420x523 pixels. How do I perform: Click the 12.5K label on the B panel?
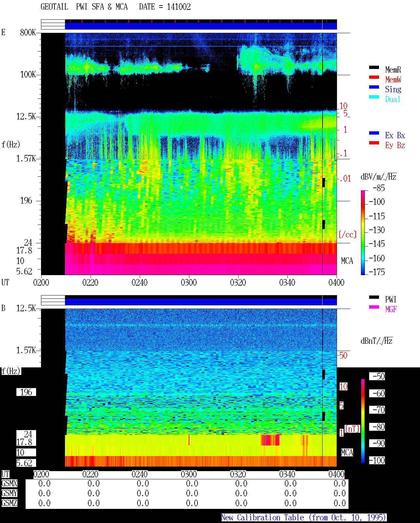point(26,308)
